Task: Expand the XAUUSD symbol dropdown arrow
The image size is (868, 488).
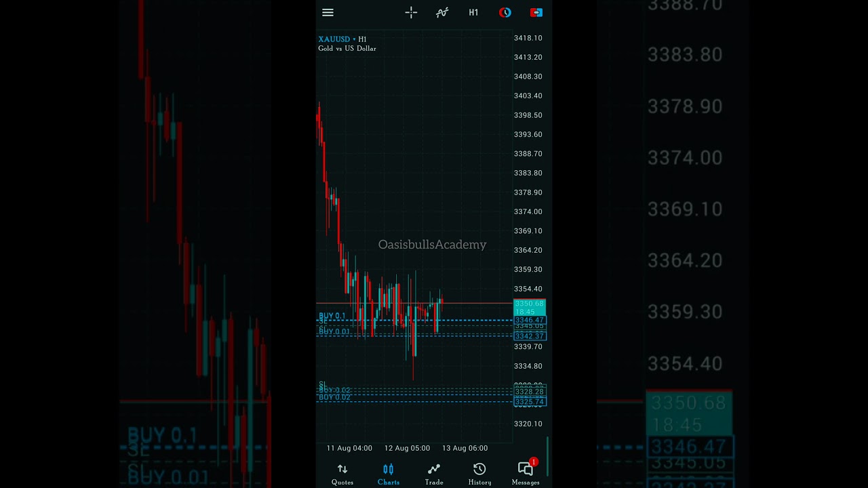Action: (x=354, y=39)
